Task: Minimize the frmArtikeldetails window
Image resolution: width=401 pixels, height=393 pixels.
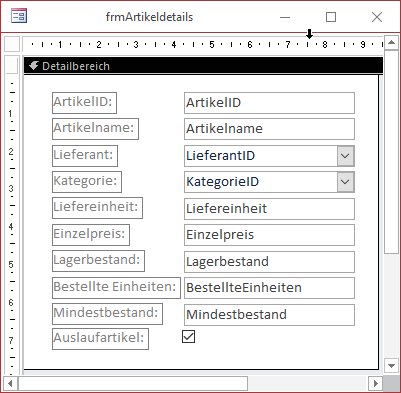Action: pyautogui.click(x=285, y=17)
